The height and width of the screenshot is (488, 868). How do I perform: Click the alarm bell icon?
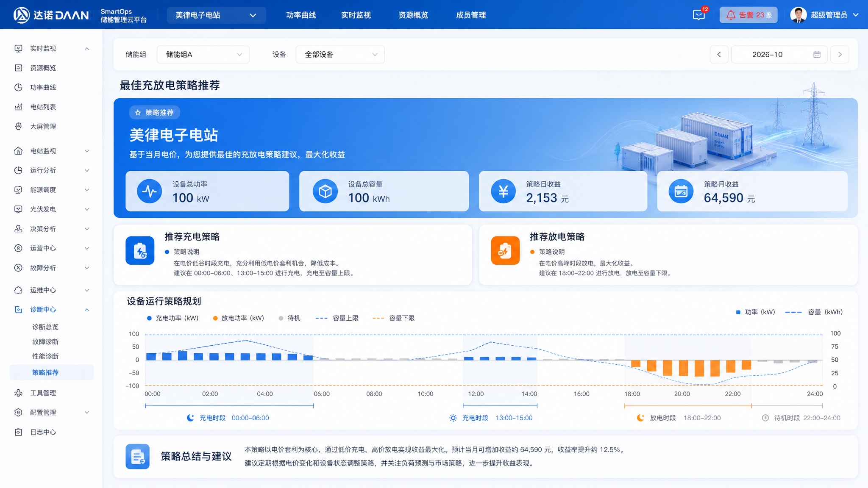point(731,15)
